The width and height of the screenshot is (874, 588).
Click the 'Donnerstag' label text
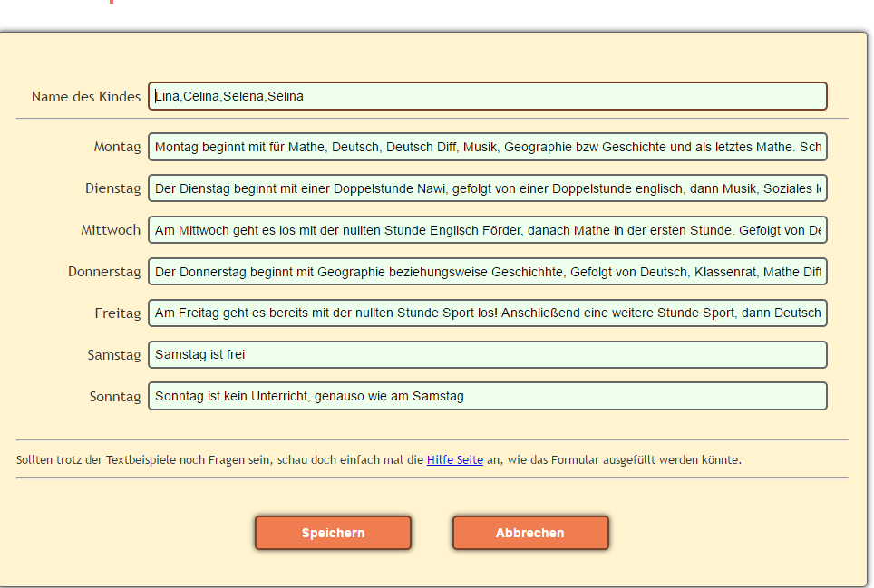coord(104,272)
